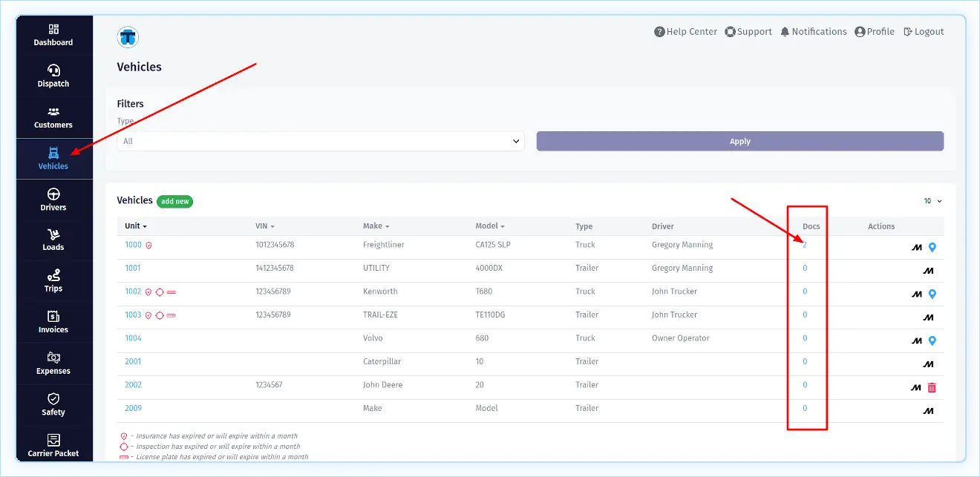Viewport: 980px width, 477px height.
Task: Navigate to Drivers in the sidebar
Action: [x=53, y=200]
